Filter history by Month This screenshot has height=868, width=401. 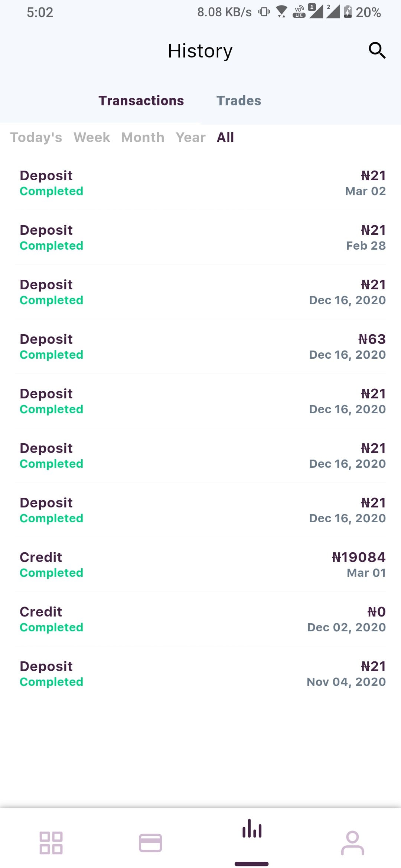(x=143, y=137)
